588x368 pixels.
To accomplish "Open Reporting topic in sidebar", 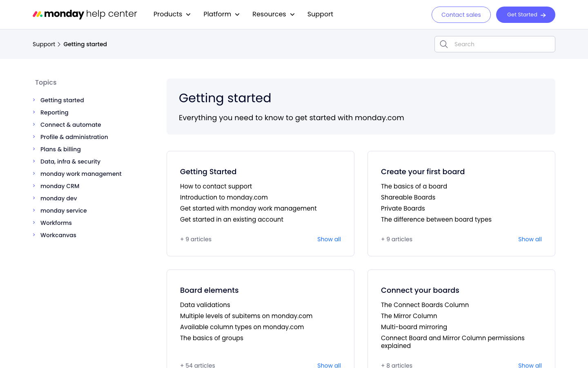I will [54, 112].
